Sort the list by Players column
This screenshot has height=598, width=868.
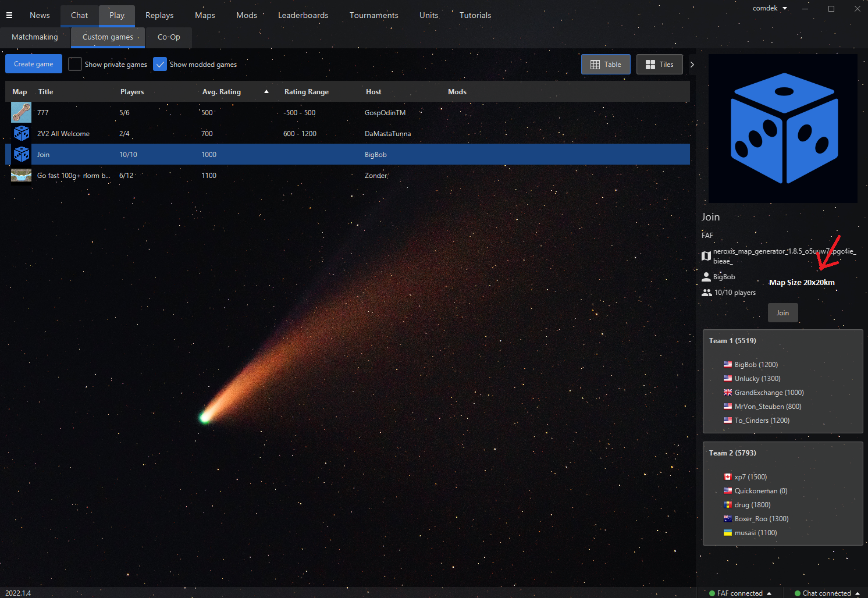[x=132, y=92]
